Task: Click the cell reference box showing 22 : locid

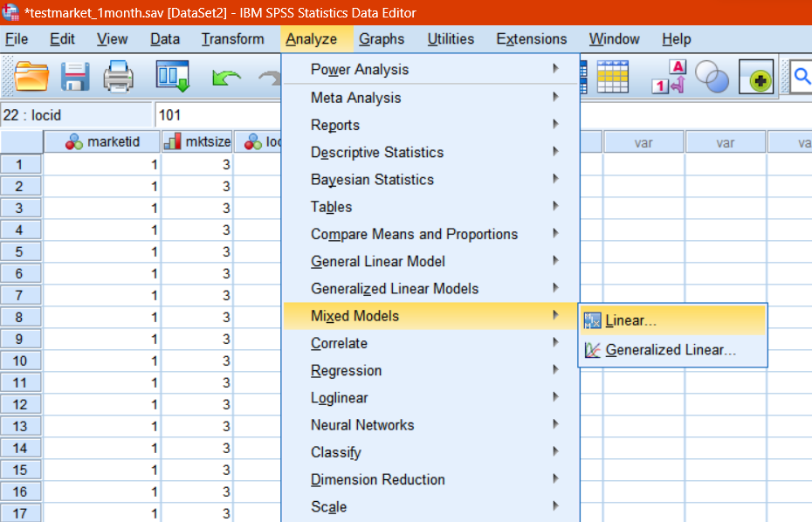Action: tap(76, 115)
